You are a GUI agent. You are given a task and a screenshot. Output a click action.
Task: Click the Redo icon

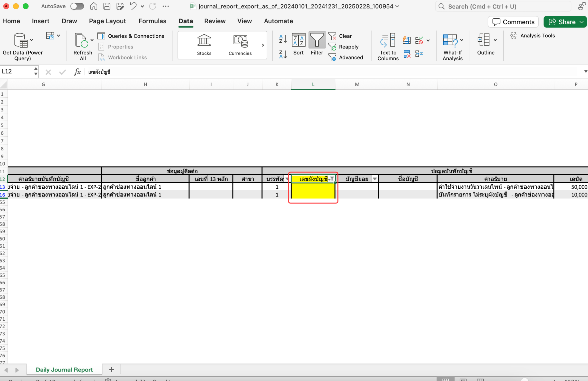coord(153,6)
